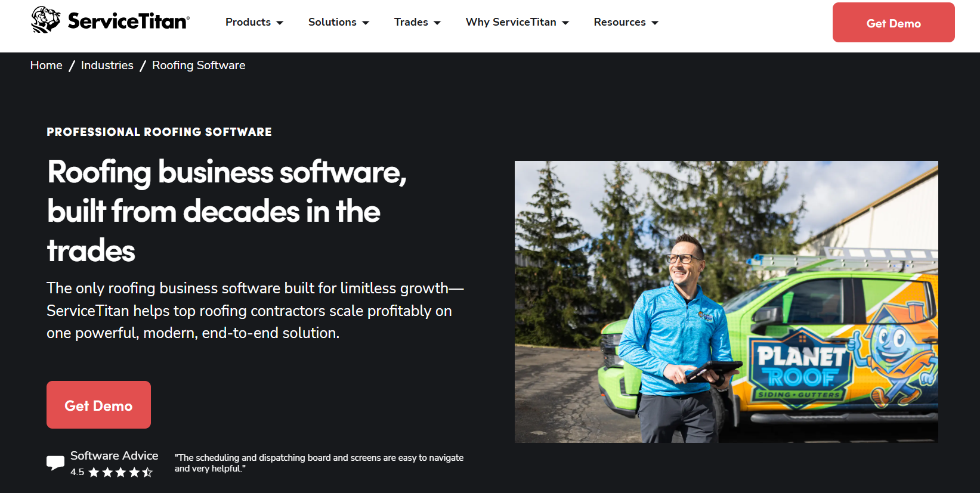The height and width of the screenshot is (493, 980).
Task: Expand the Solutions dropdown arrow
Action: coord(366,23)
